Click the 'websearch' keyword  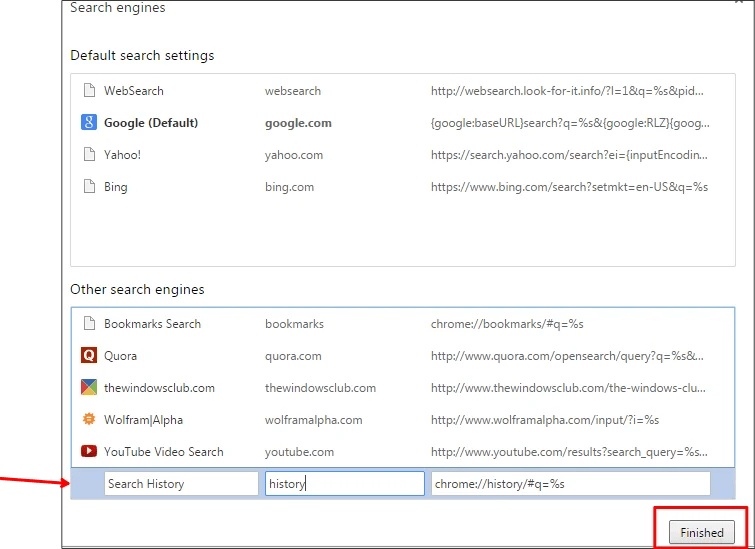(x=293, y=91)
